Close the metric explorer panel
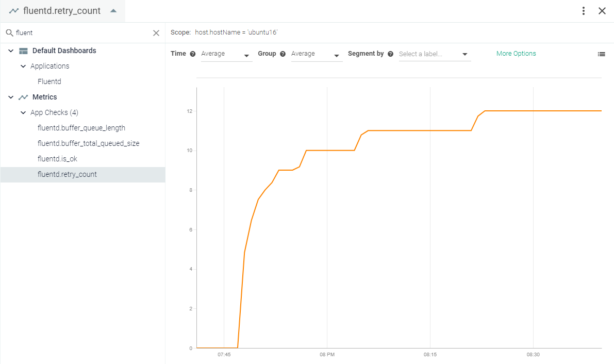Screen dimensions: 614x364 point(602,11)
